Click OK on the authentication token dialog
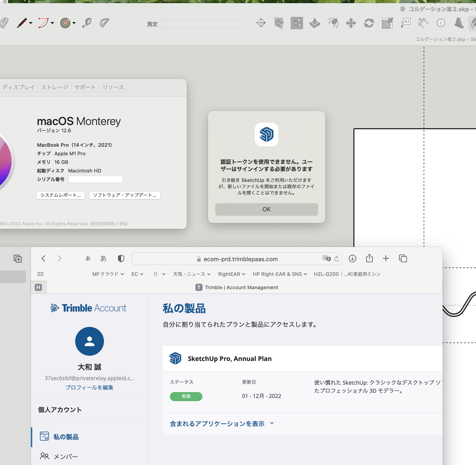The image size is (476, 465). pyautogui.click(x=266, y=209)
